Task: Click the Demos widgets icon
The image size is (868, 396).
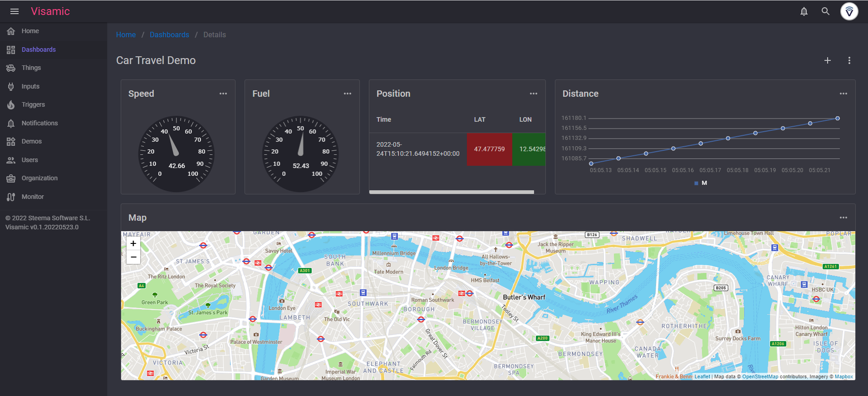Action: coord(11,142)
